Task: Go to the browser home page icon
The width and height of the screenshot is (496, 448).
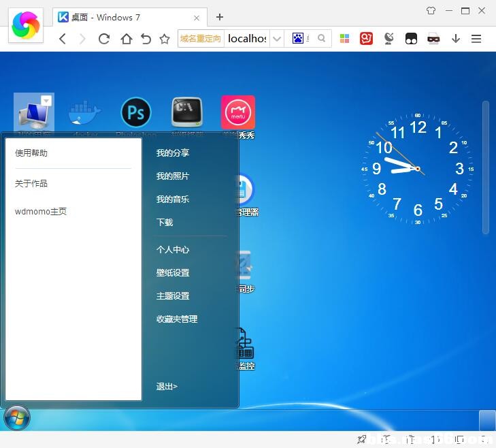Action: (x=127, y=39)
